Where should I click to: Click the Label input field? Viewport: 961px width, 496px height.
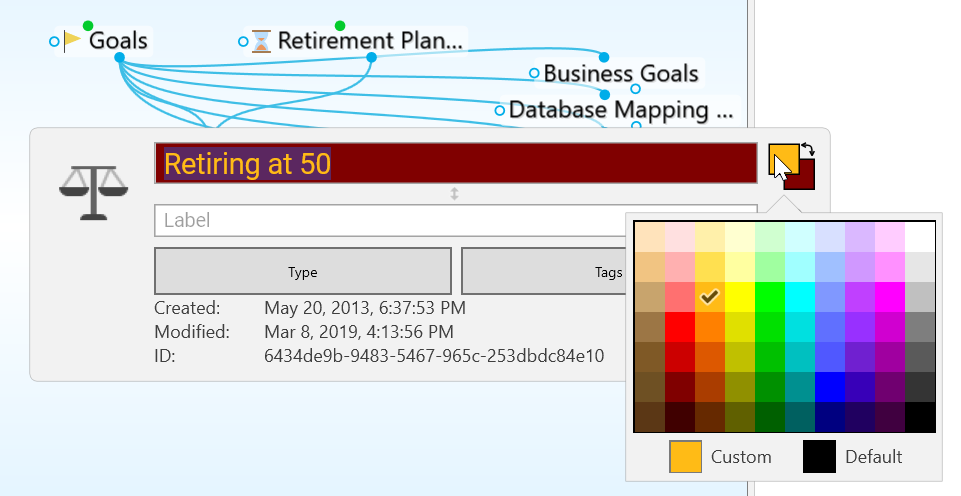click(x=390, y=220)
